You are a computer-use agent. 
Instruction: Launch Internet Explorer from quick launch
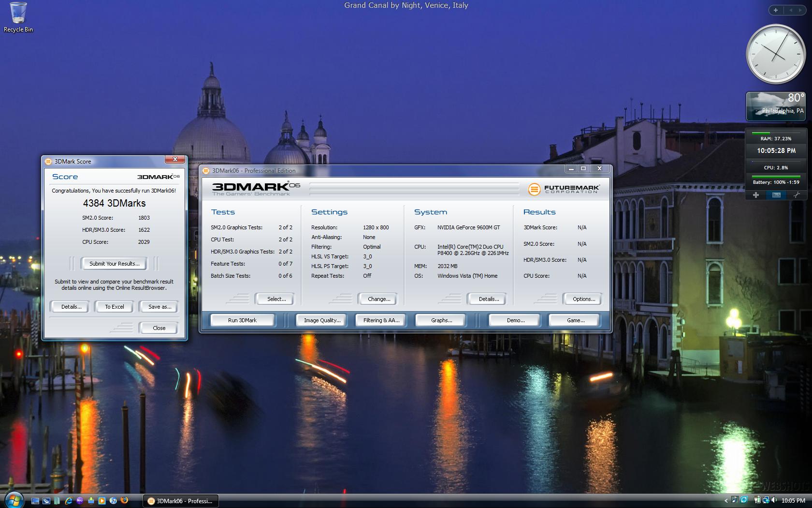[69, 501]
